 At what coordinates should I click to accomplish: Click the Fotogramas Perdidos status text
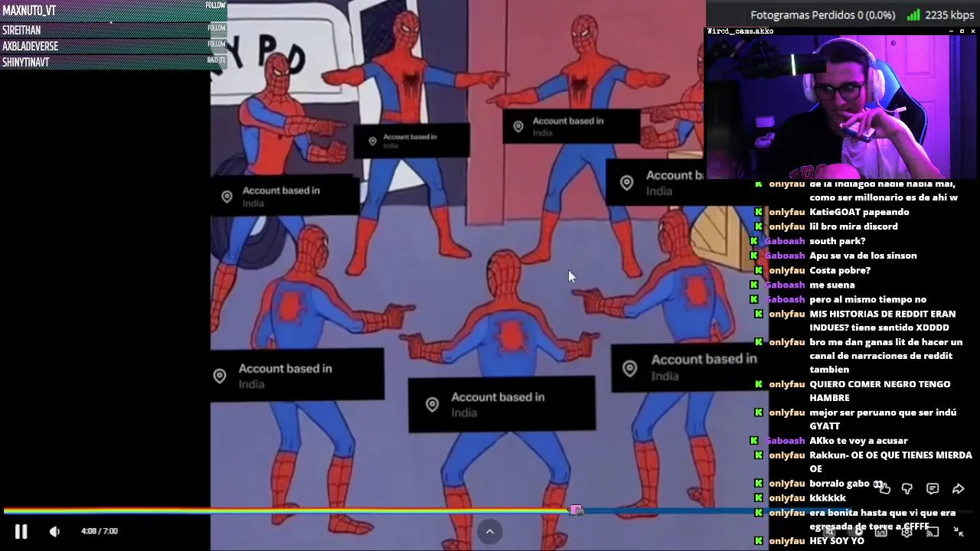coord(822,15)
